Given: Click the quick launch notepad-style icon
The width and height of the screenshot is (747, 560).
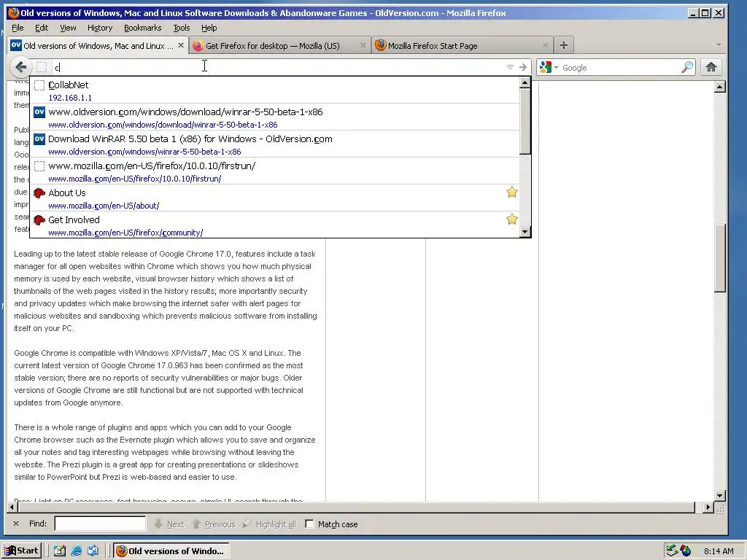Looking at the screenshot, I should pyautogui.click(x=59, y=551).
